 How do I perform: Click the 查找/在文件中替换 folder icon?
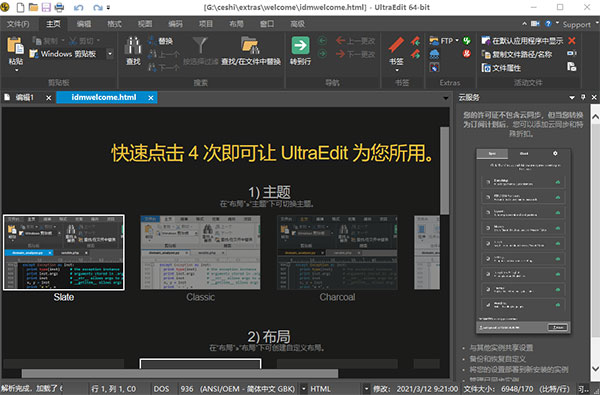pos(250,46)
